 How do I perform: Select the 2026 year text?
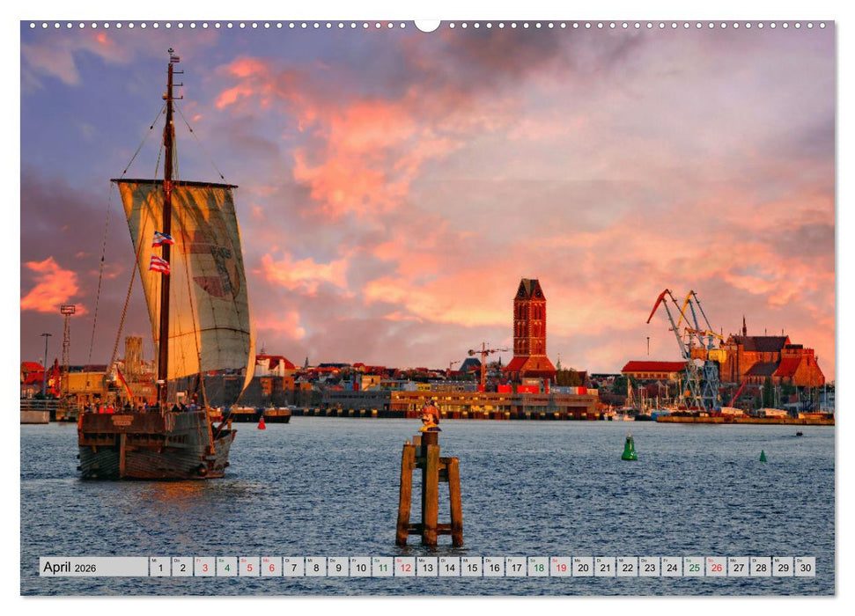coord(84,568)
